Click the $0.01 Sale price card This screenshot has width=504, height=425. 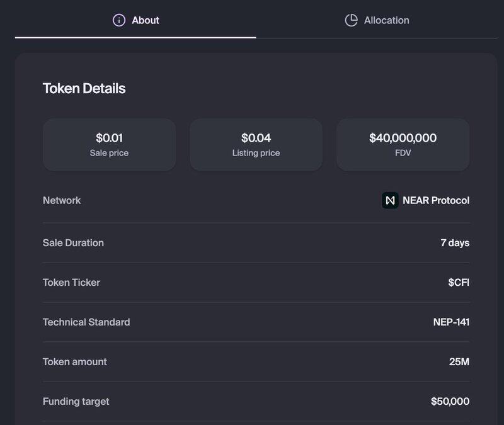point(109,144)
